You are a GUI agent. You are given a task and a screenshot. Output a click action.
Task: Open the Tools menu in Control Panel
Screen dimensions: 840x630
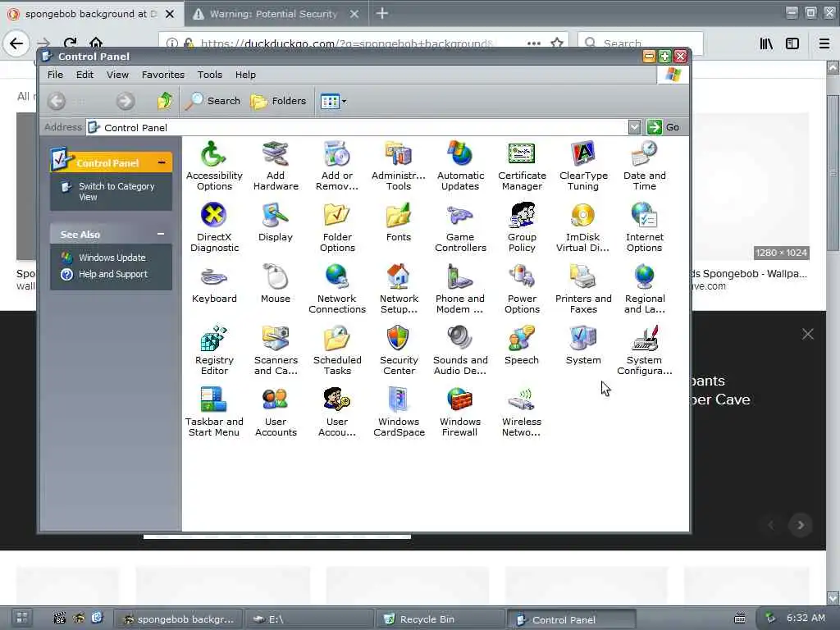209,75
